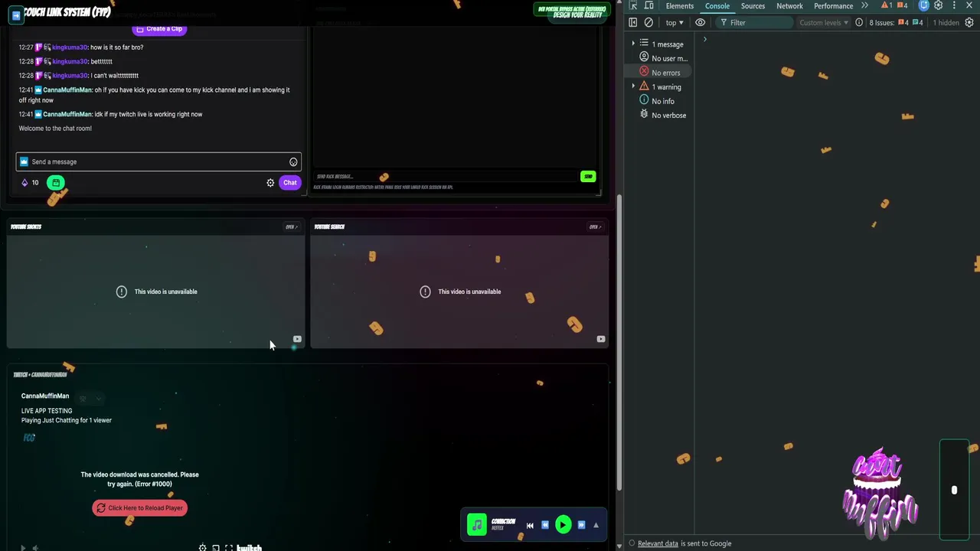Click the Create a Clip button
980x551 pixels.
coord(159,29)
